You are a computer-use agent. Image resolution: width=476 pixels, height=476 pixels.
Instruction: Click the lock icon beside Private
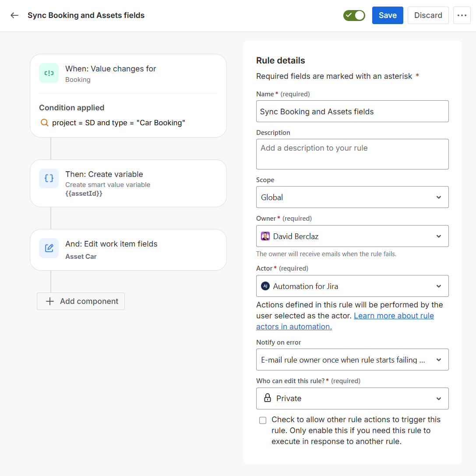(x=267, y=398)
